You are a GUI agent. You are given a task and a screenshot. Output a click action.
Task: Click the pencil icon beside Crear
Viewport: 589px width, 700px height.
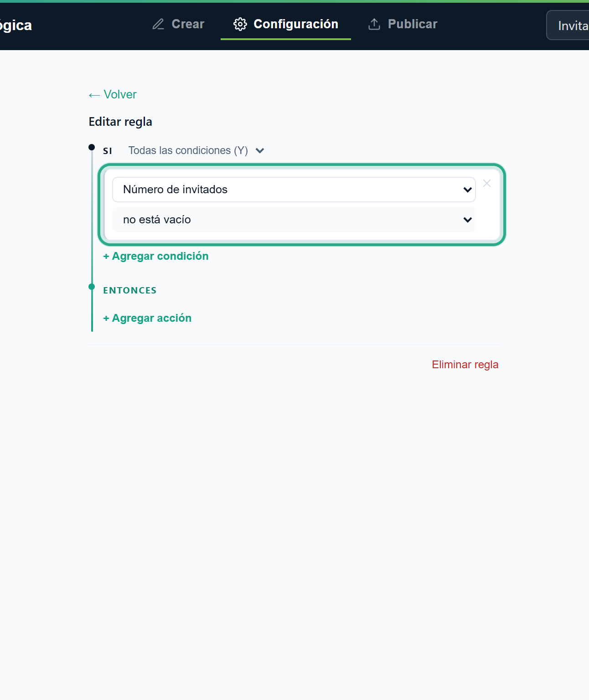coord(158,24)
